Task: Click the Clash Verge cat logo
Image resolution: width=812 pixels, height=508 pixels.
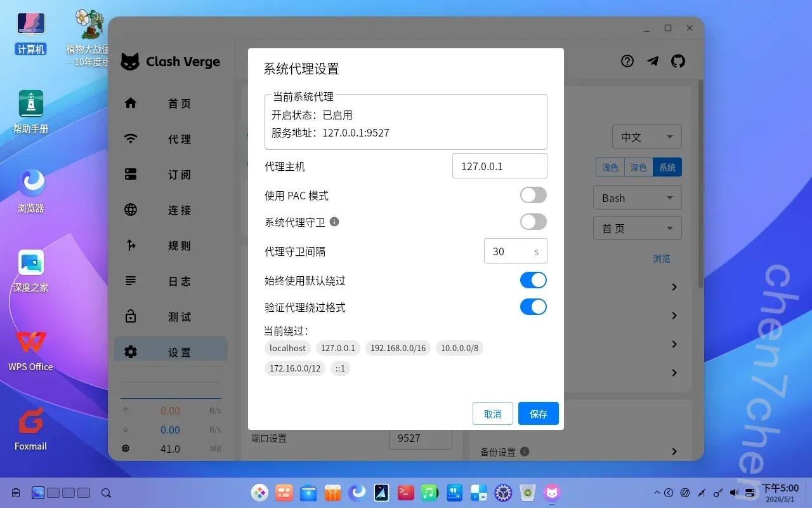Action: point(130,62)
